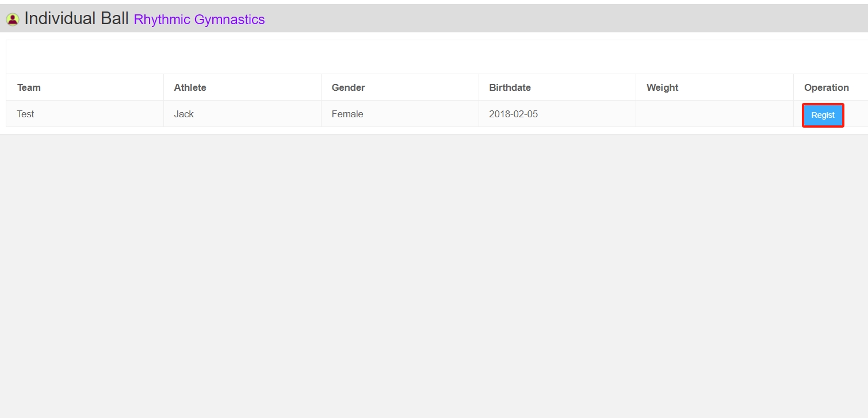
Task: Click the Birthdate column header
Action: pos(510,87)
